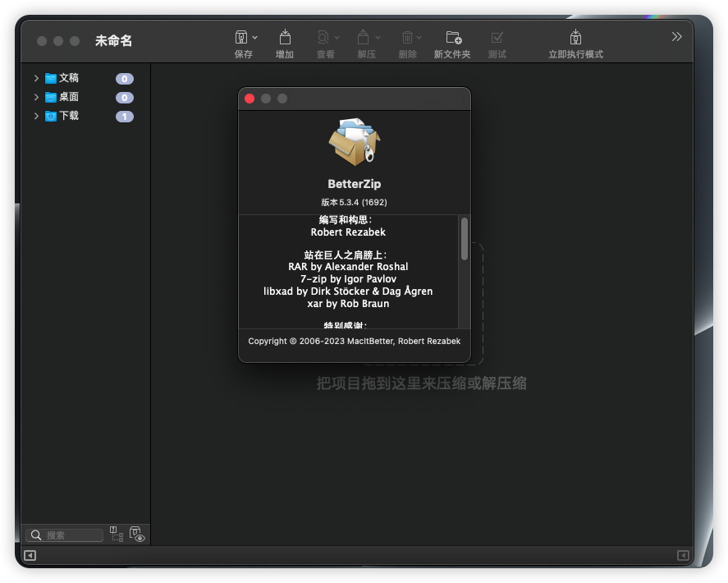Open the Extract (解压) dropdown arrow

tap(378, 38)
